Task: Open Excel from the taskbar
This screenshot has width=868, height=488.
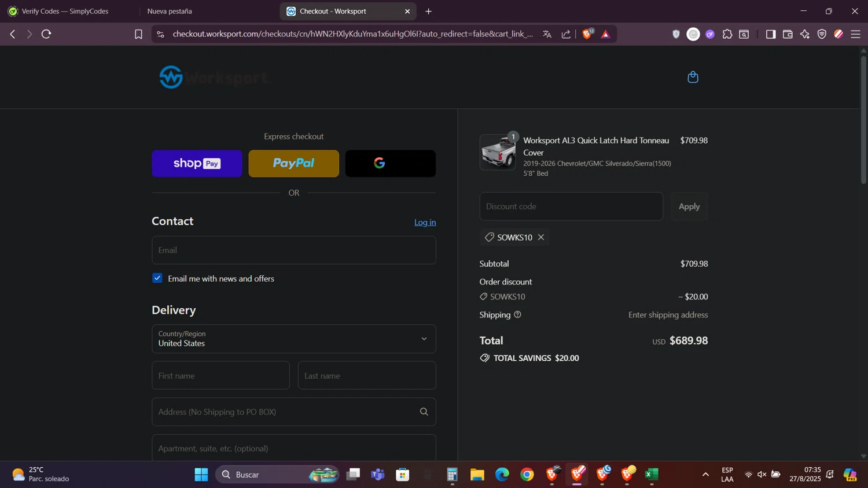Action: pos(652,475)
